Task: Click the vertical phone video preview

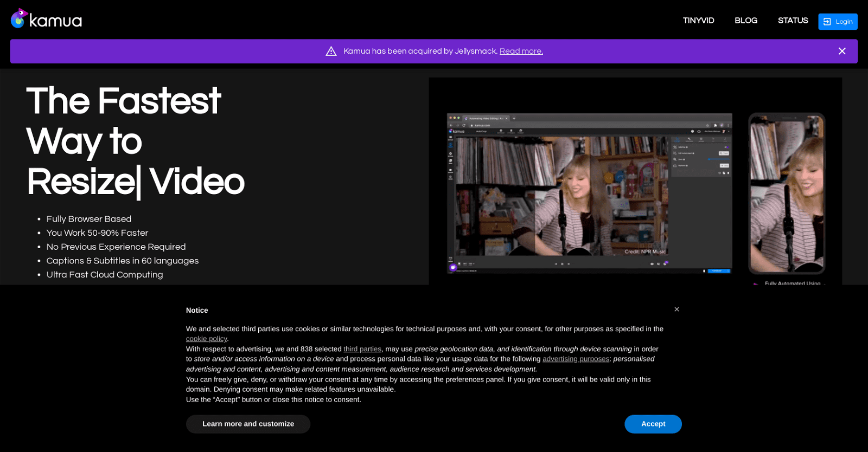Action: point(787,193)
